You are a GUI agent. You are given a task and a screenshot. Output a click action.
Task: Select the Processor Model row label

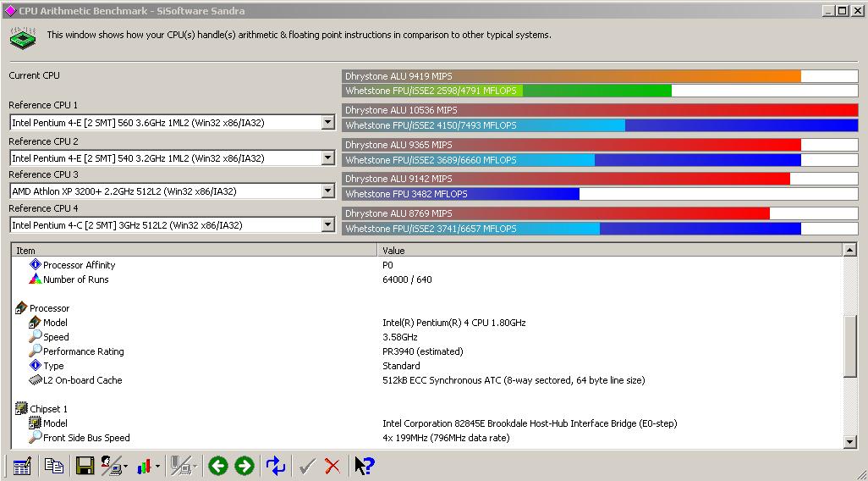point(55,323)
